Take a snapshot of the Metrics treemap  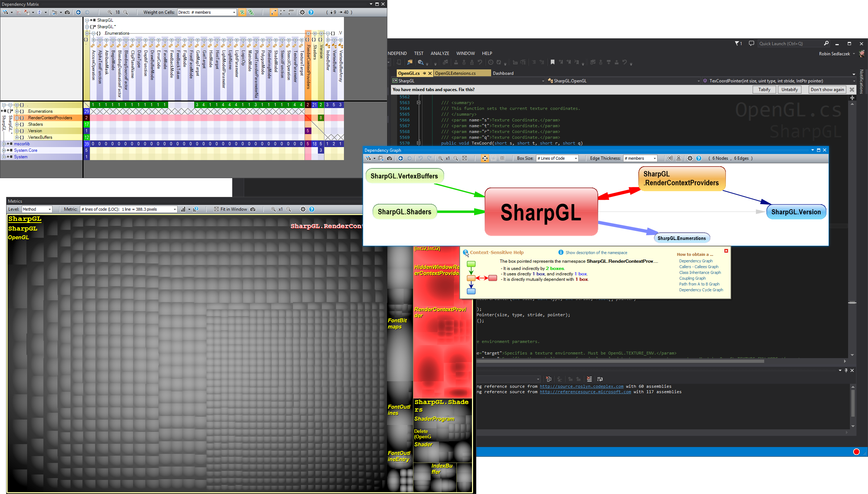coord(253,209)
